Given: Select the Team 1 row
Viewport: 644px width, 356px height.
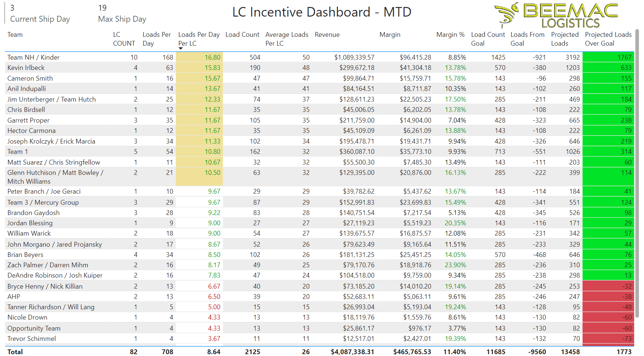Looking at the screenshot, I should click(319, 152).
